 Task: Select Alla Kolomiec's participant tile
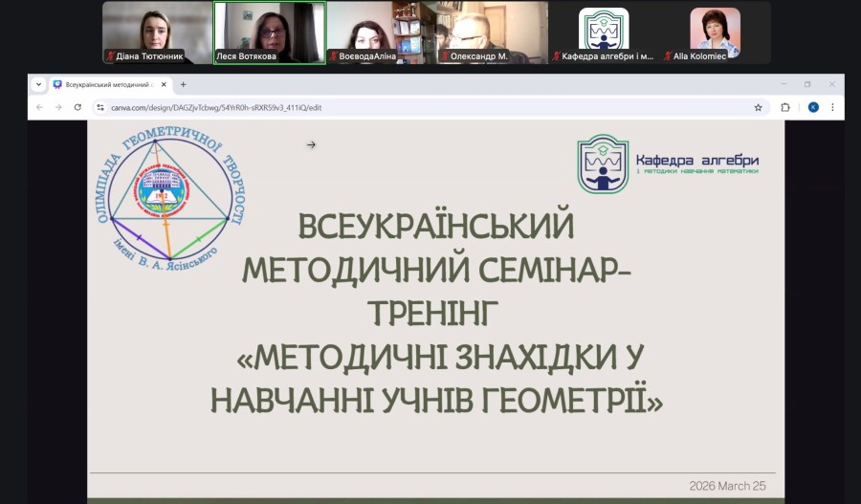[715, 33]
